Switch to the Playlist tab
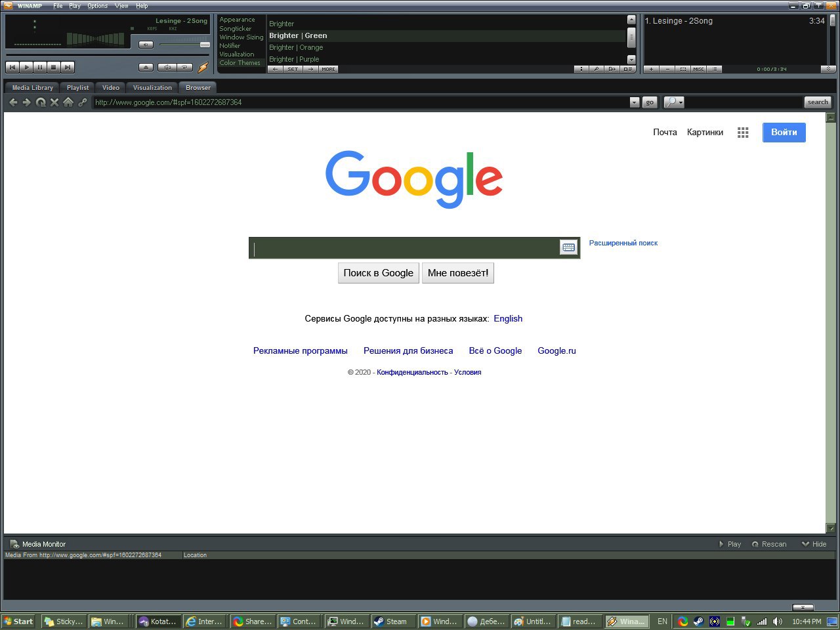 [x=77, y=87]
